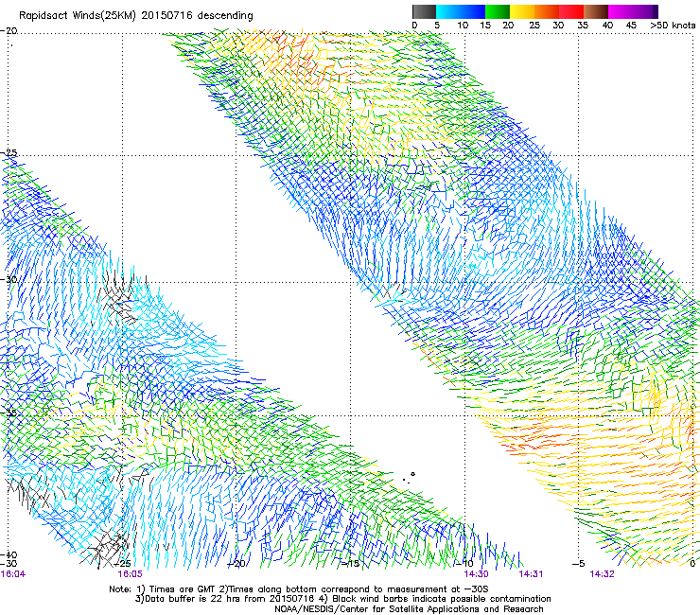Click the "16:05" purple time label
Screen dimensions: 700x615
130,574
